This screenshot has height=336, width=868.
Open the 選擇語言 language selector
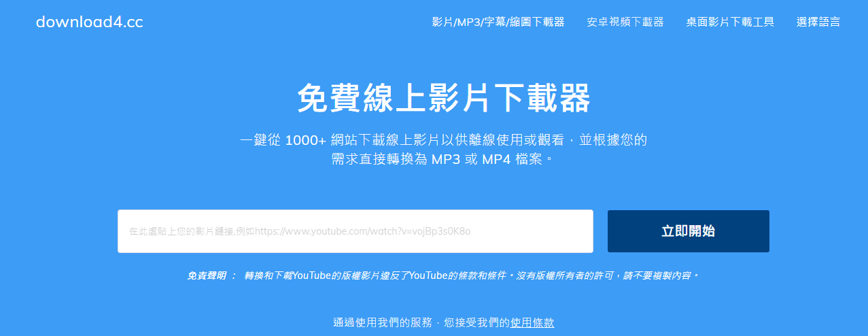[x=818, y=22]
